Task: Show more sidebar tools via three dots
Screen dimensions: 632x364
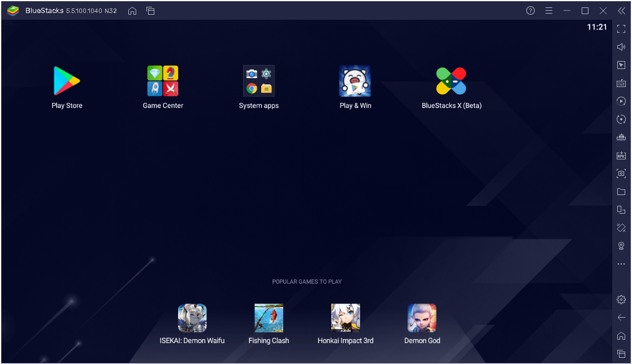Action: click(x=621, y=264)
